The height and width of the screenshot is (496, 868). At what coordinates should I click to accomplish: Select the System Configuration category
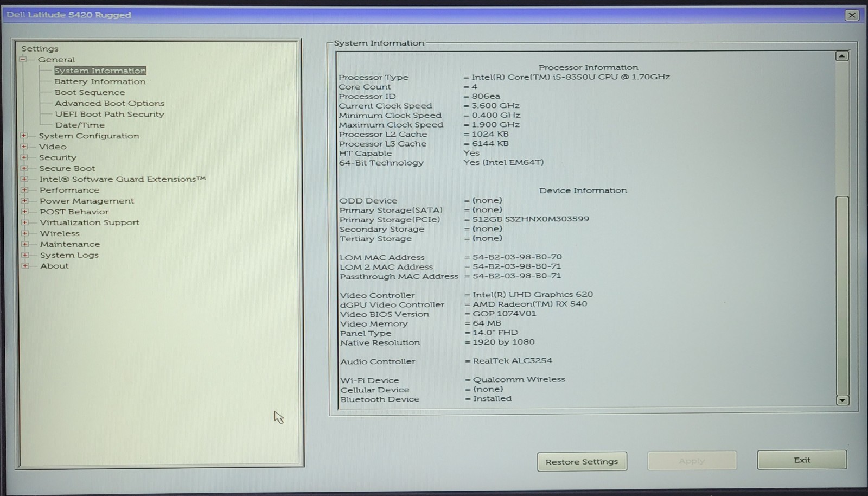point(89,136)
